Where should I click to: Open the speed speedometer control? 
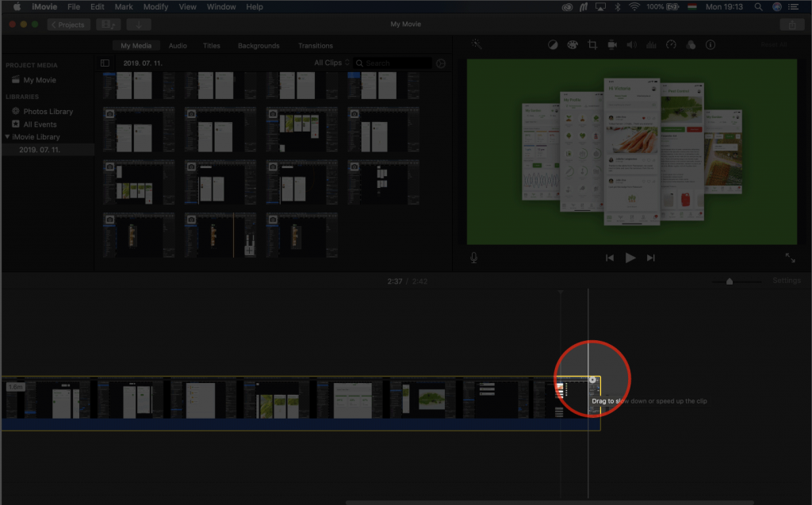pyautogui.click(x=671, y=44)
